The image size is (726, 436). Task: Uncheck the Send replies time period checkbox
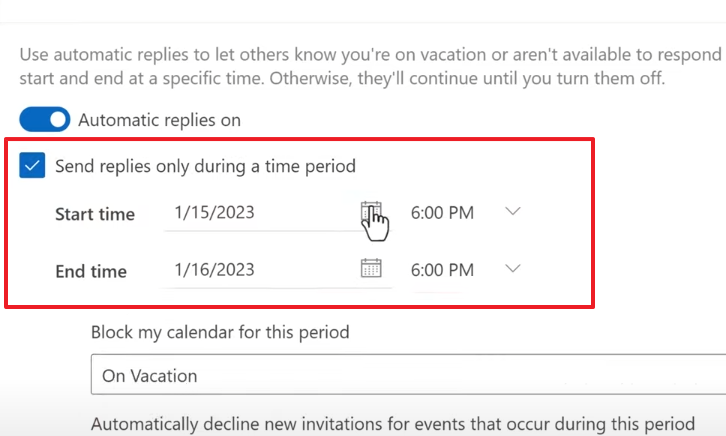32,165
